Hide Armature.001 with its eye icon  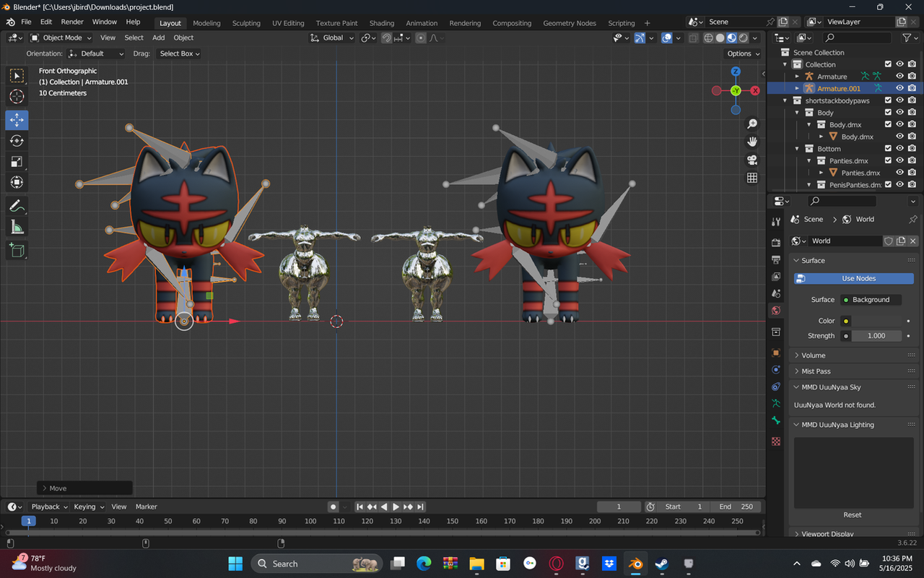pos(900,88)
